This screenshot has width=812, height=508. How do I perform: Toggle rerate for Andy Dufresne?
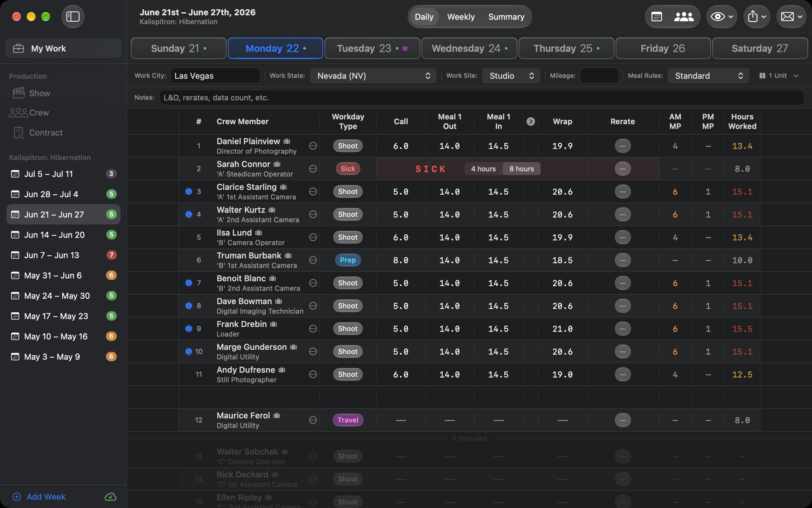[623, 374]
